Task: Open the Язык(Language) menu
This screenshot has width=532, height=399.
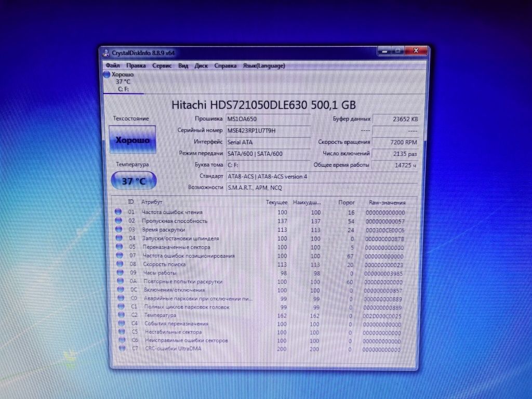Action: point(264,65)
